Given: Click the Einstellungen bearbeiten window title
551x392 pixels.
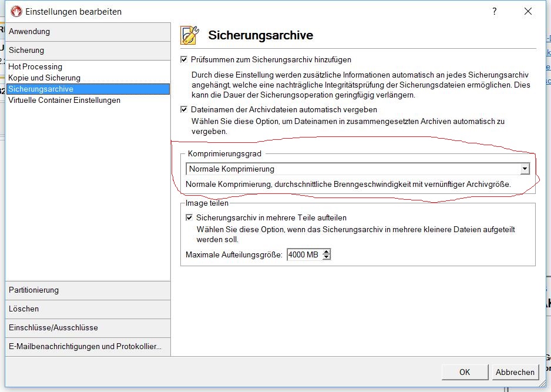Looking at the screenshot, I should tap(73, 12).
